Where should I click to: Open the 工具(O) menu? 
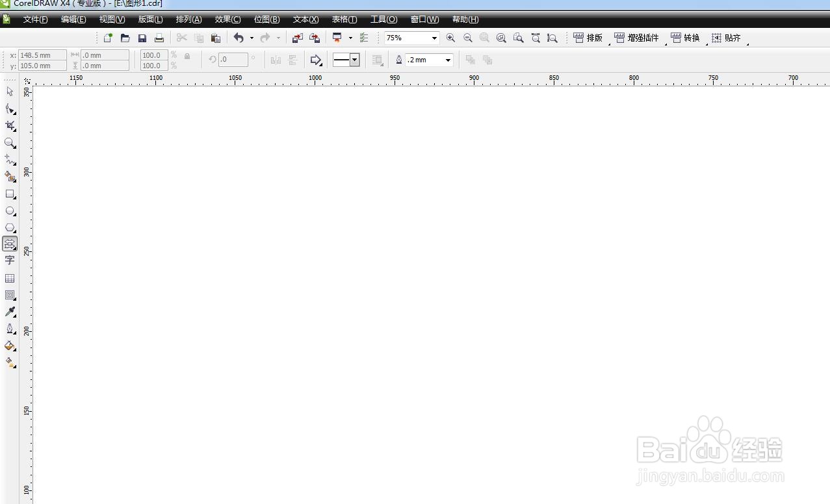(383, 19)
